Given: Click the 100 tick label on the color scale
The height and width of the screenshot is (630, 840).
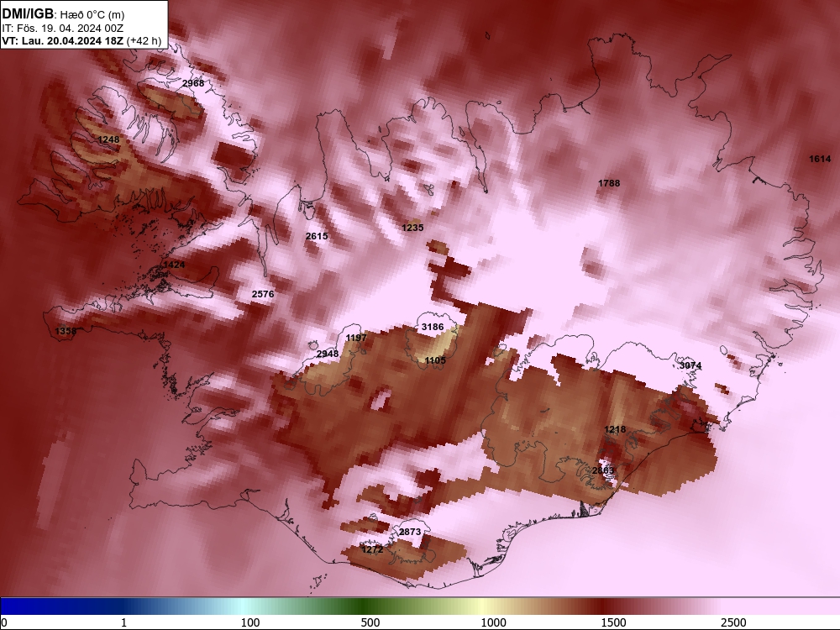Looking at the screenshot, I should click(x=250, y=622).
